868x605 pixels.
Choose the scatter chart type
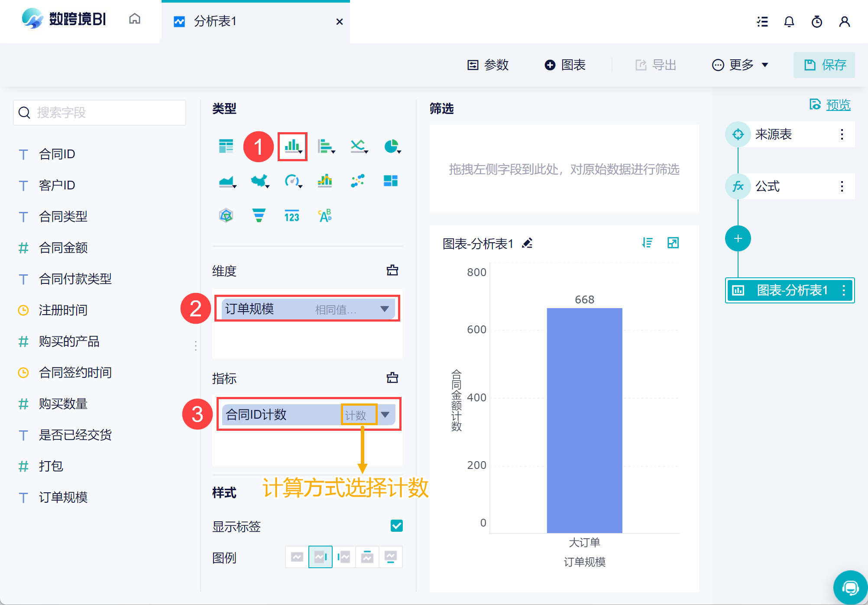click(358, 181)
